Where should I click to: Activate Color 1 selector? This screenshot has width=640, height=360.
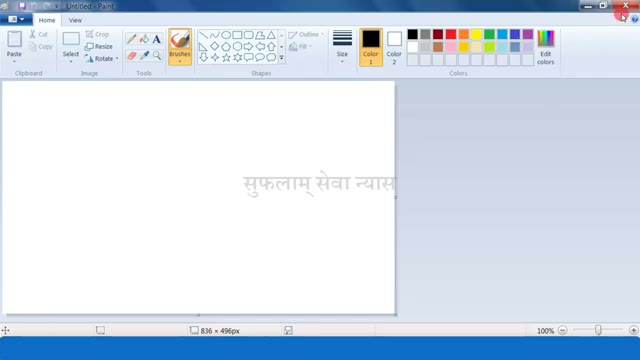click(x=371, y=47)
